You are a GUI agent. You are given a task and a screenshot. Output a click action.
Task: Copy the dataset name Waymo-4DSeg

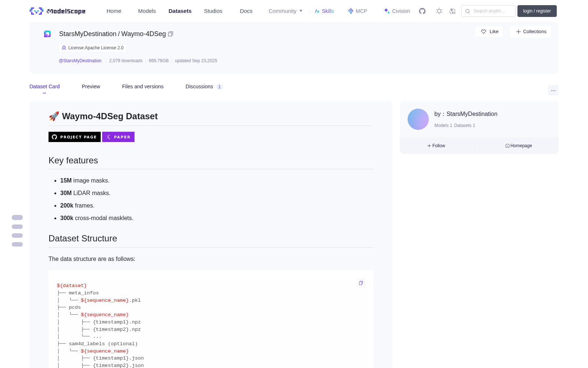click(171, 34)
